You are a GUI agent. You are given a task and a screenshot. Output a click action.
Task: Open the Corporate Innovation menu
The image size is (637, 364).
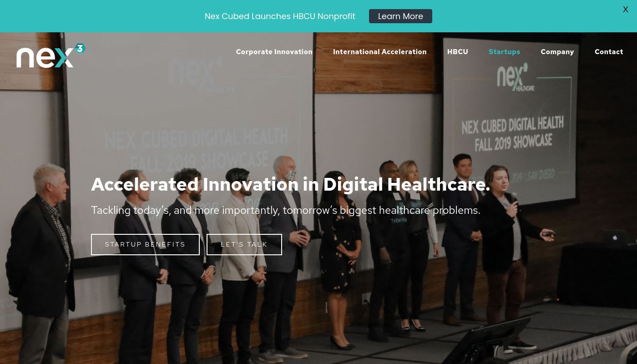click(274, 52)
